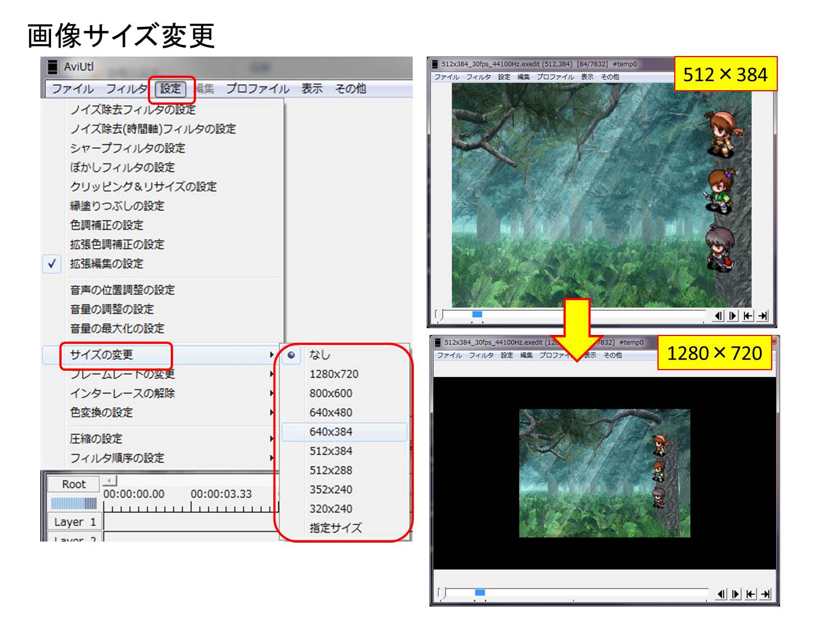Step forward one frame in 1280x720 window

(x=736, y=594)
